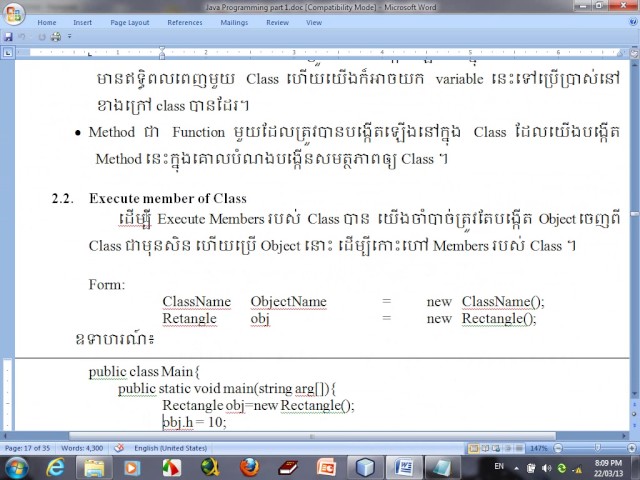Click the text "obj.h = 10;"

[x=194, y=422]
